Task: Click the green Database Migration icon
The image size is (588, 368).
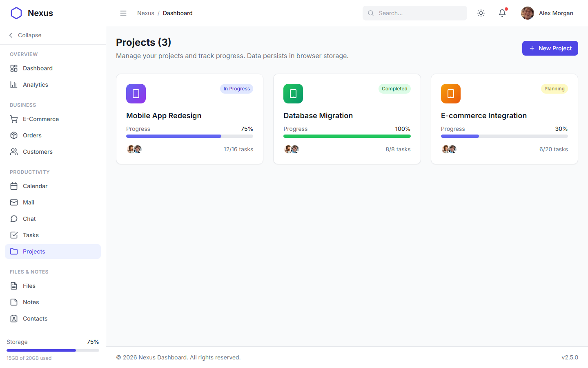Action: coord(293,94)
